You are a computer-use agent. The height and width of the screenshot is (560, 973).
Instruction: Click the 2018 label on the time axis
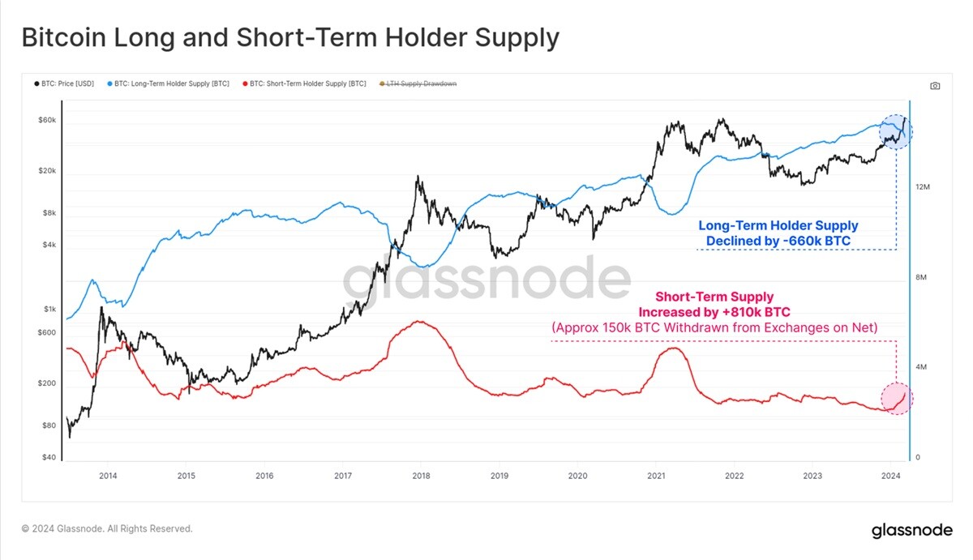pyautogui.click(x=420, y=476)
